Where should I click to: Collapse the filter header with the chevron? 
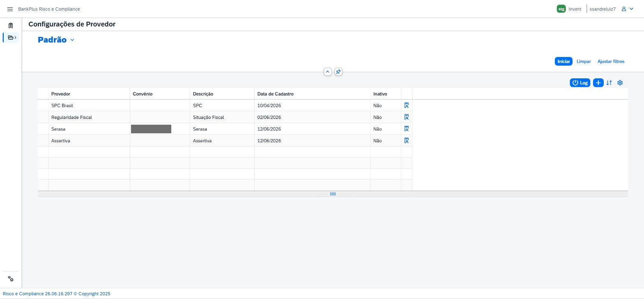(328, 72)
